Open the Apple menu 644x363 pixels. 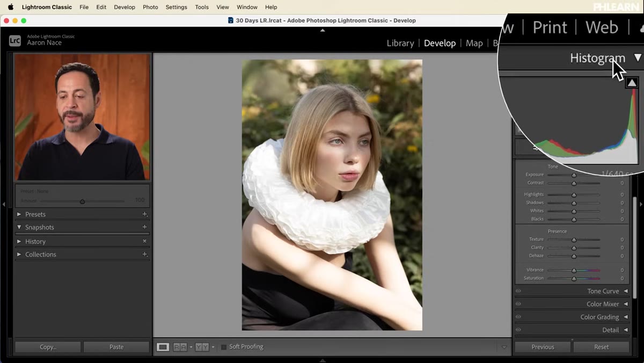pyautogui.click(x=10, y=7)
